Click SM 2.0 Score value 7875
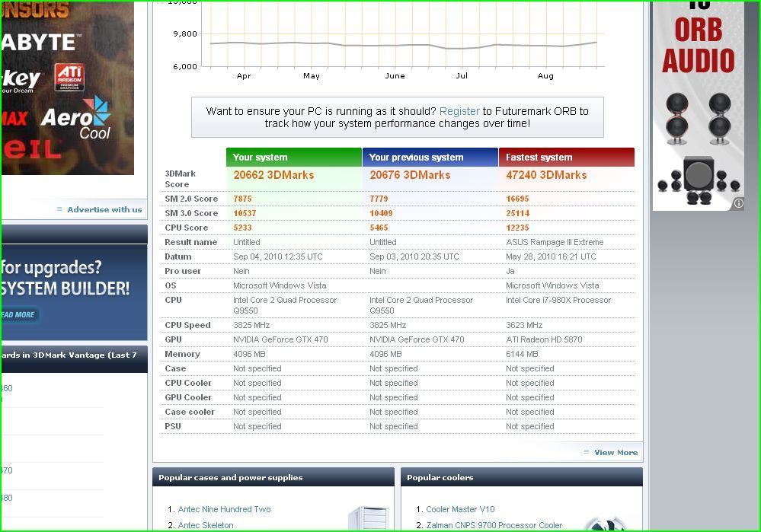Image resolution: width=761 pixels, height=532 pixels. [242, 199]
